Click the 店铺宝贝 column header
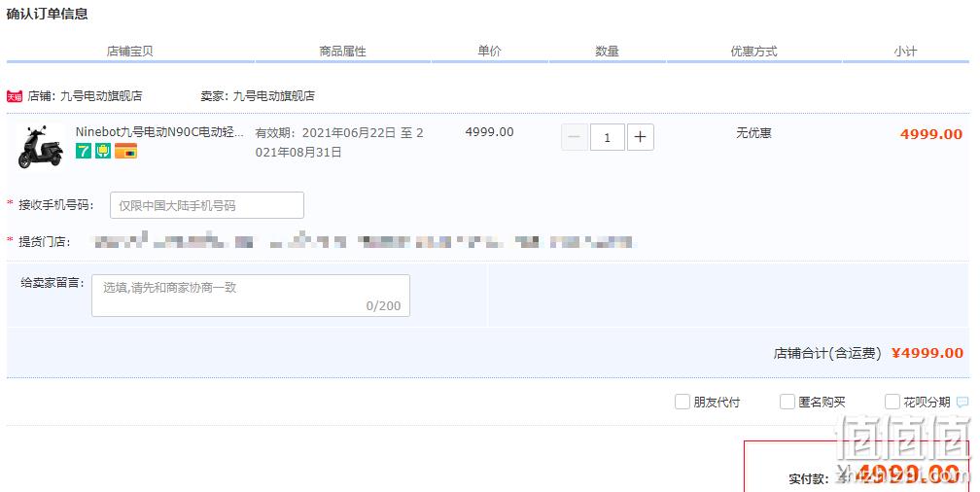This screenshot has width=980, height=492. click(x=130, y=52)
